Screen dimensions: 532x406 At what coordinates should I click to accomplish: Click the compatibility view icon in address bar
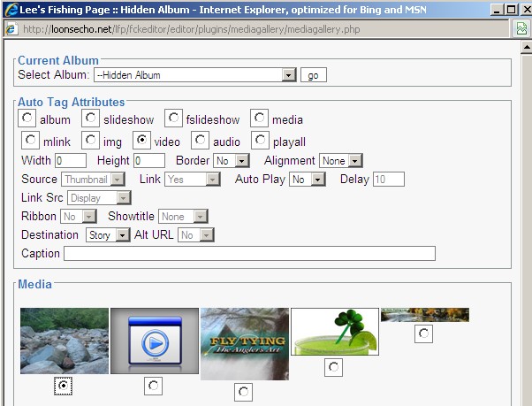point(521,28)
